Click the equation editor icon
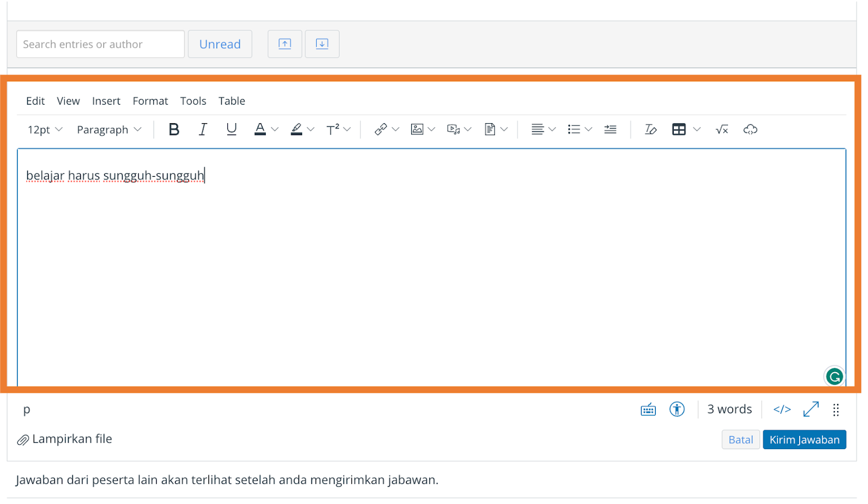This screenshot has height=504, width=868. [x=722, y=129]
